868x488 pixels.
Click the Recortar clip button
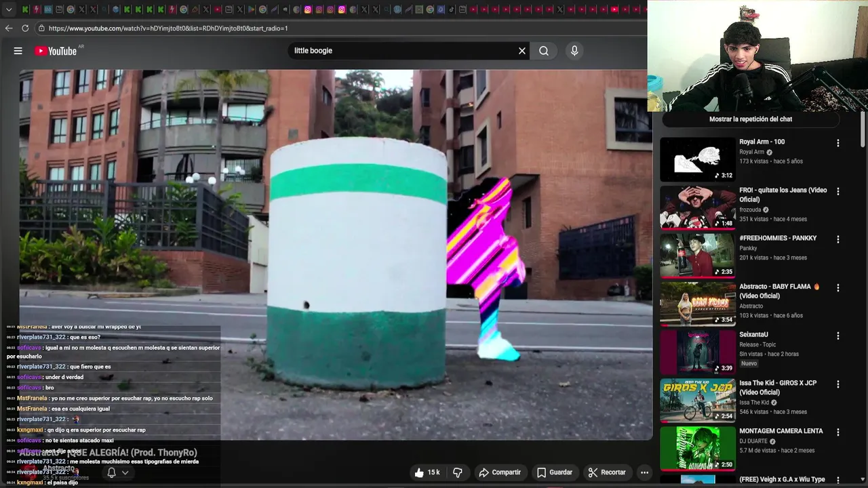(x=607, y=472)
